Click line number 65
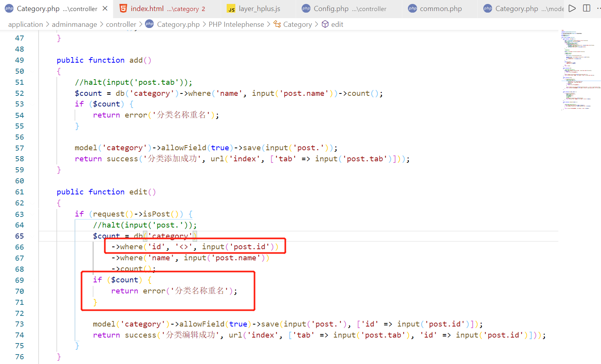601x364 pixels. 20,236
